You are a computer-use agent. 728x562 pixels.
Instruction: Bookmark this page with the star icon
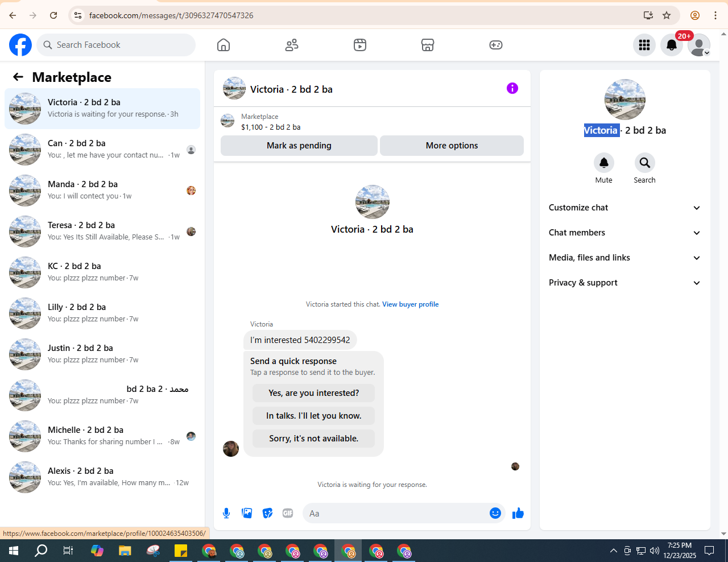[x=667, y=15]
